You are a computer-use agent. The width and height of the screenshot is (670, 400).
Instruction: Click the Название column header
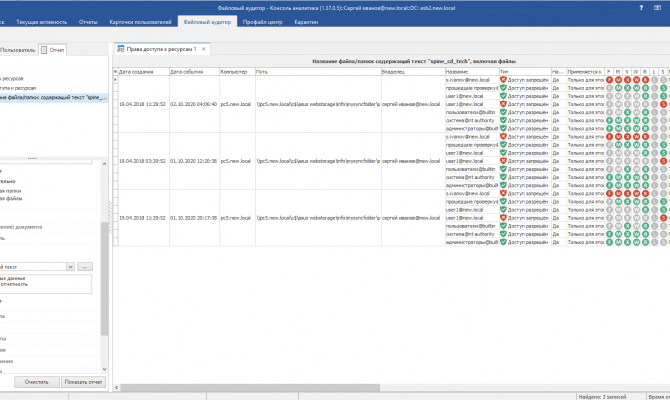tap(472, 72)
